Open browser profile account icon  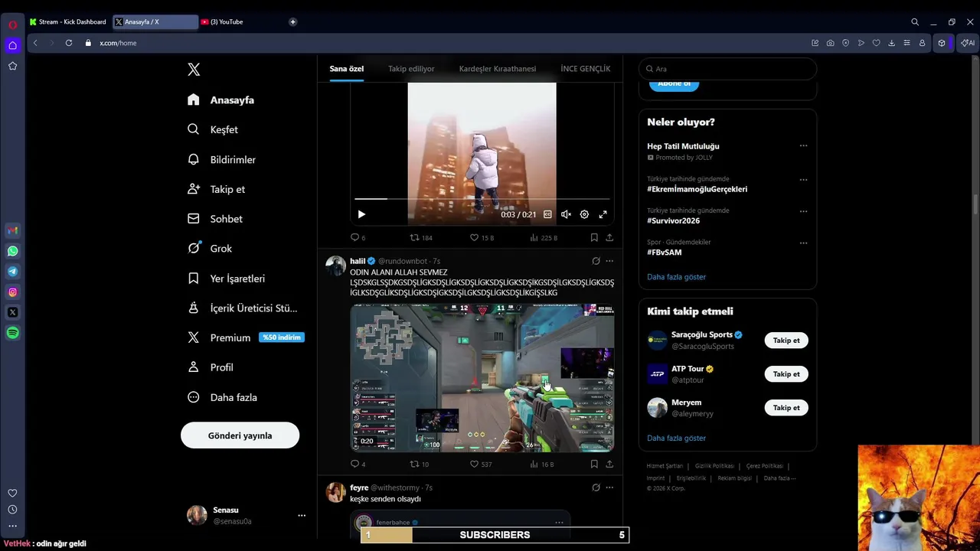point(923,43)
